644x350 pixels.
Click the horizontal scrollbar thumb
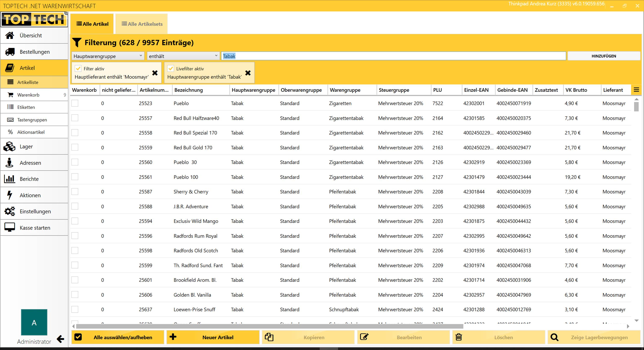(270, 326)
